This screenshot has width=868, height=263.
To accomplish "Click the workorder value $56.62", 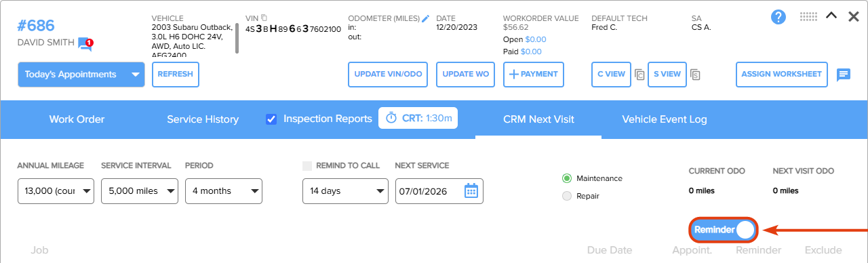I will click(x=517, y=28).
